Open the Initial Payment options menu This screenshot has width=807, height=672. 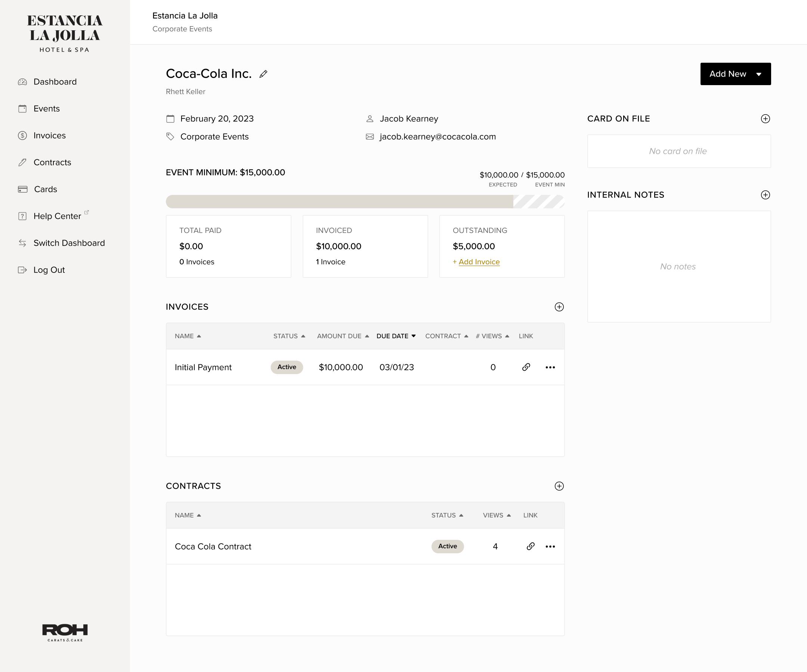point(550,367)
